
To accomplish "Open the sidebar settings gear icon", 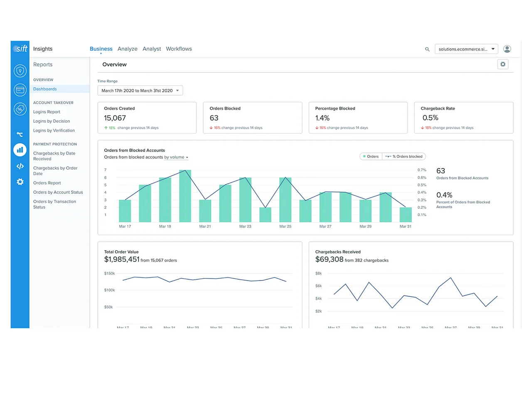I will pyautogui.click(x=20, y=182).
